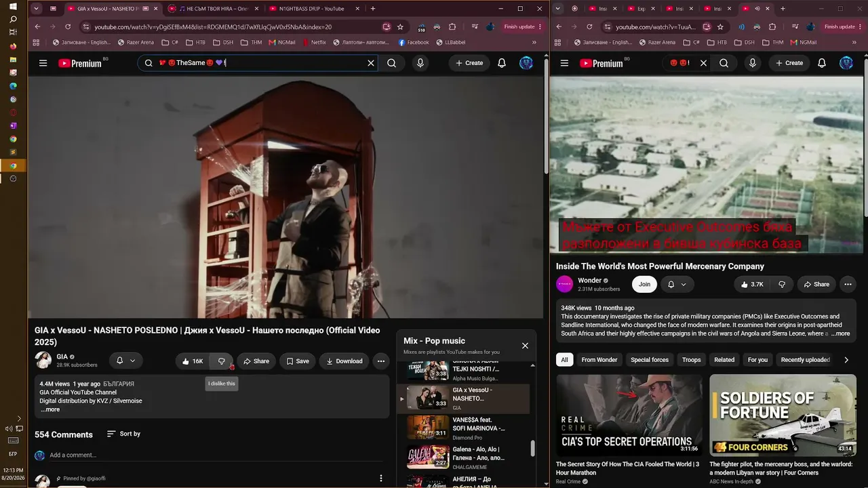Viewport: 868px width, 488px height.
Task: Open a new tab in the left browser window
Action: point(373,9)
